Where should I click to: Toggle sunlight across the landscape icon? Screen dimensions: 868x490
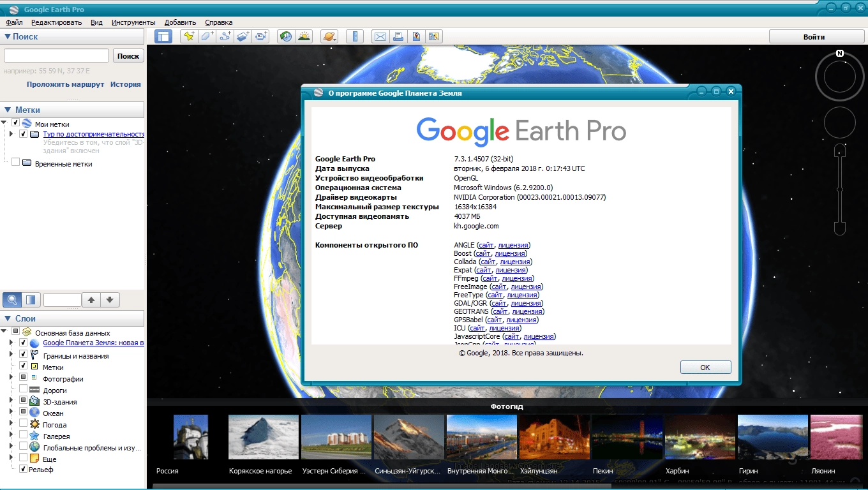304,36
